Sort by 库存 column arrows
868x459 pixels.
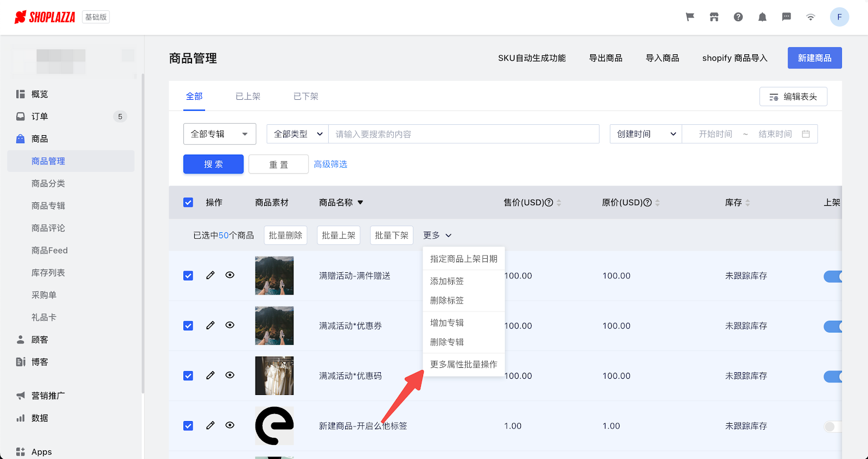748,202
